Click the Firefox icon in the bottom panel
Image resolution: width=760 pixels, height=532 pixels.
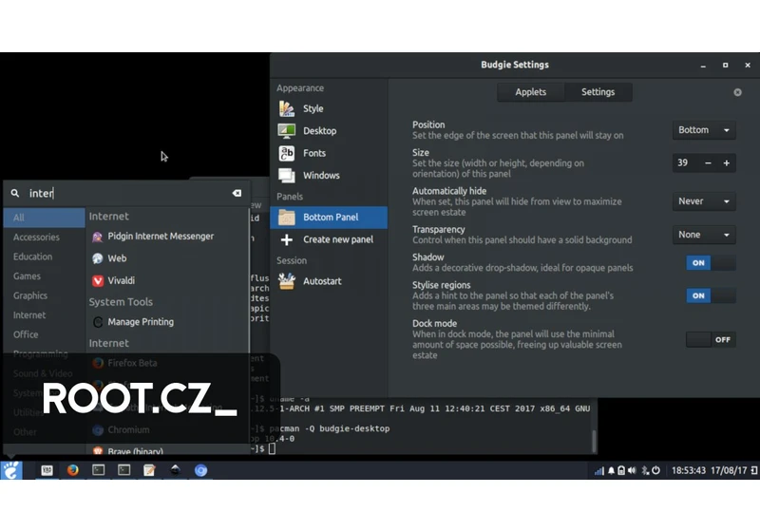coord(73,470)
